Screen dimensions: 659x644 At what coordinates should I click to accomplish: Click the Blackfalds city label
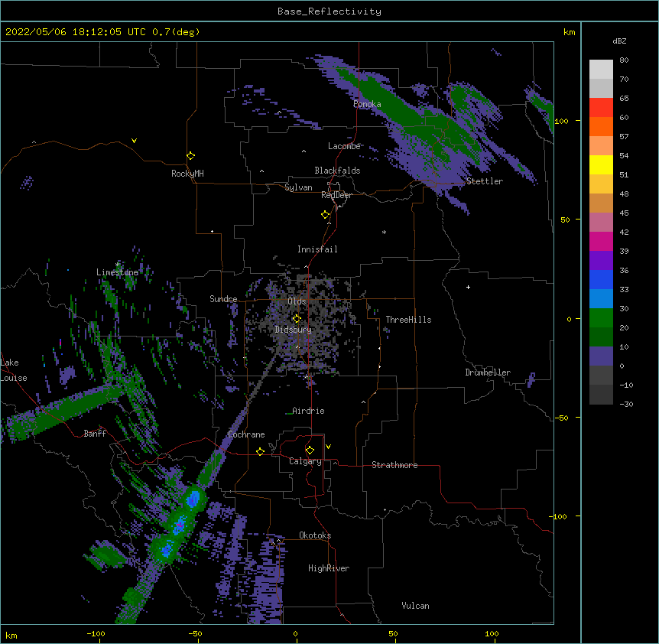coord(337,171)
